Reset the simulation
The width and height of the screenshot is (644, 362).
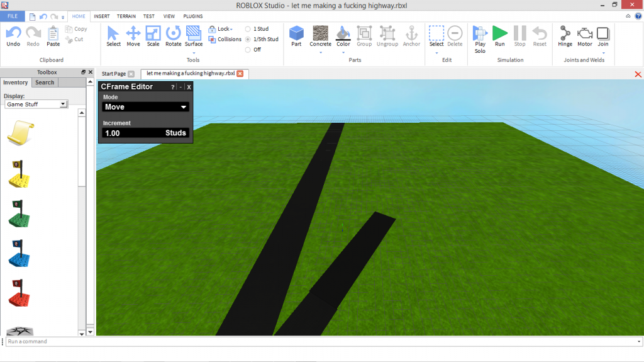point(540,37)
